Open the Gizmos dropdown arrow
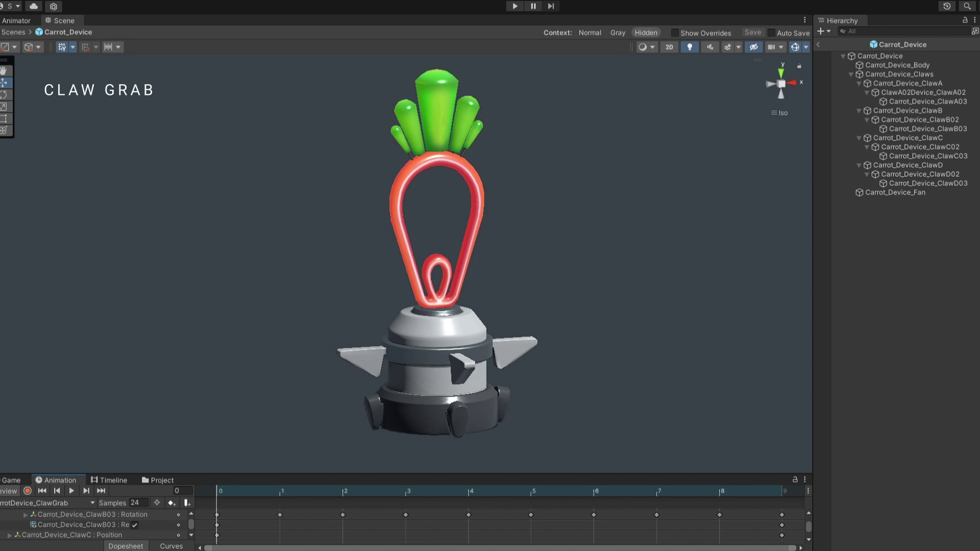Screen dimensions: 980x551 click(x=806, y=47)
